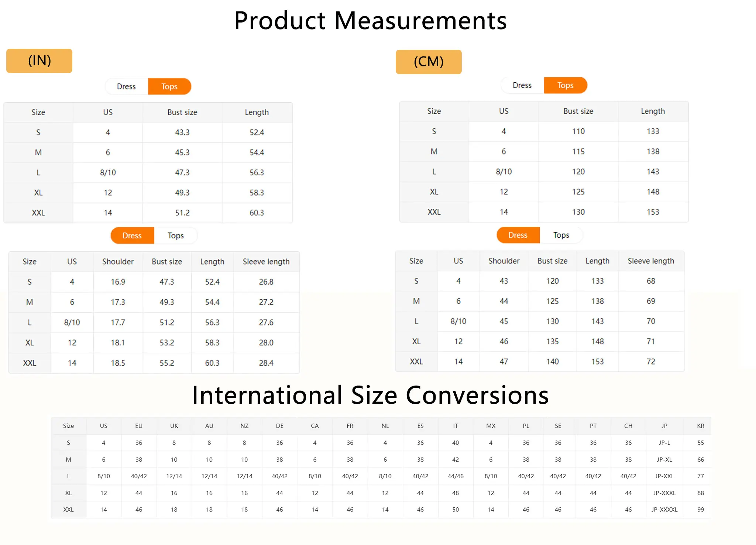The image size is (756, 545).
Task: Click Length header in centimeters tops table
Action: (653, 111)
